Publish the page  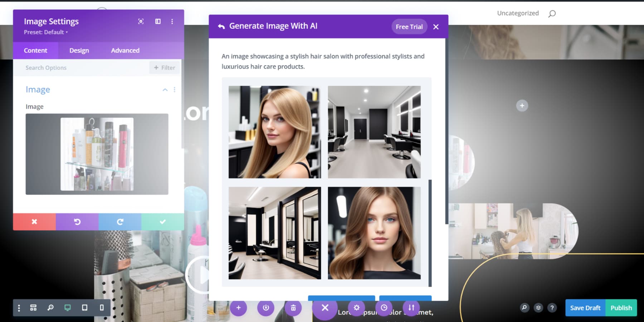(621, 308)
